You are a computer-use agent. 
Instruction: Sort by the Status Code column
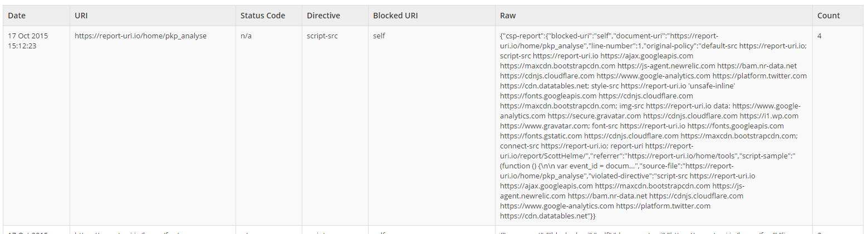click(x=262, y=16)
